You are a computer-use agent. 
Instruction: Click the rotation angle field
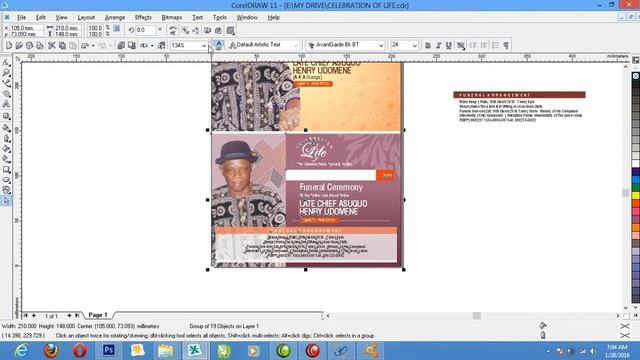[x=146, y=30]
